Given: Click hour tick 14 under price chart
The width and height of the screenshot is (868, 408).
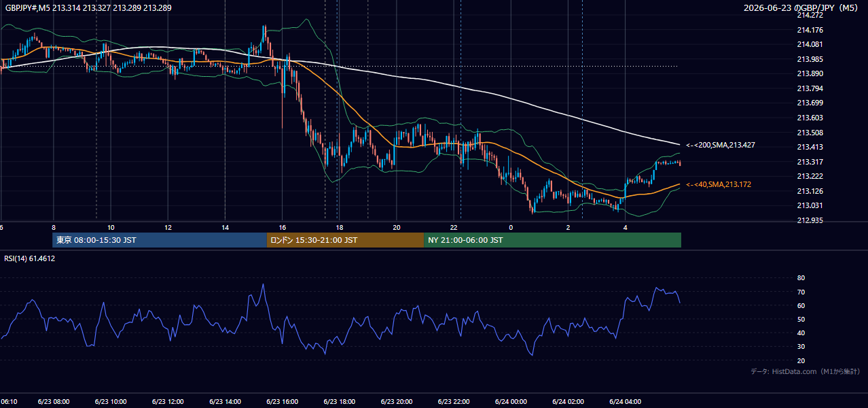Looking at the screenshot, I should [x=225, y=227].
